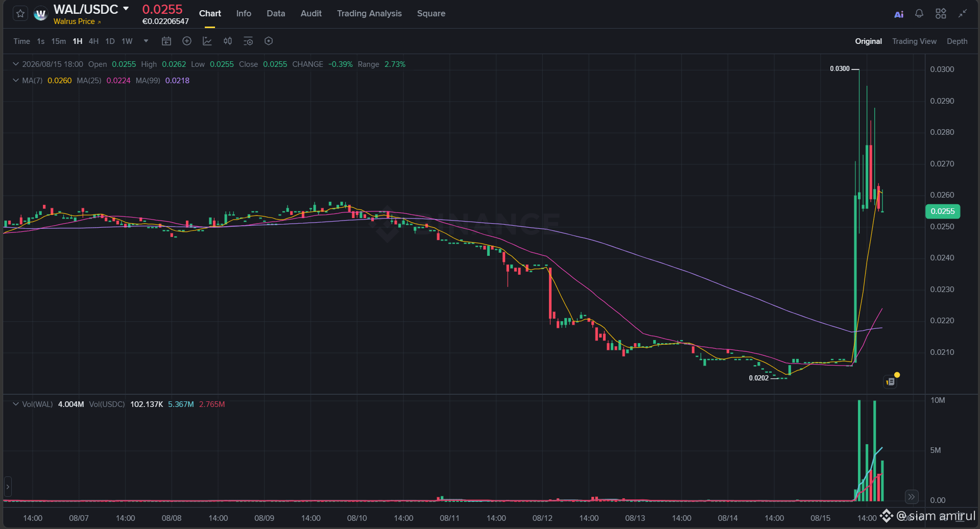Viewport: 980px width, 529px height.
Task: Open the multi-chart layout grid icon
Action: pos(941,14)
